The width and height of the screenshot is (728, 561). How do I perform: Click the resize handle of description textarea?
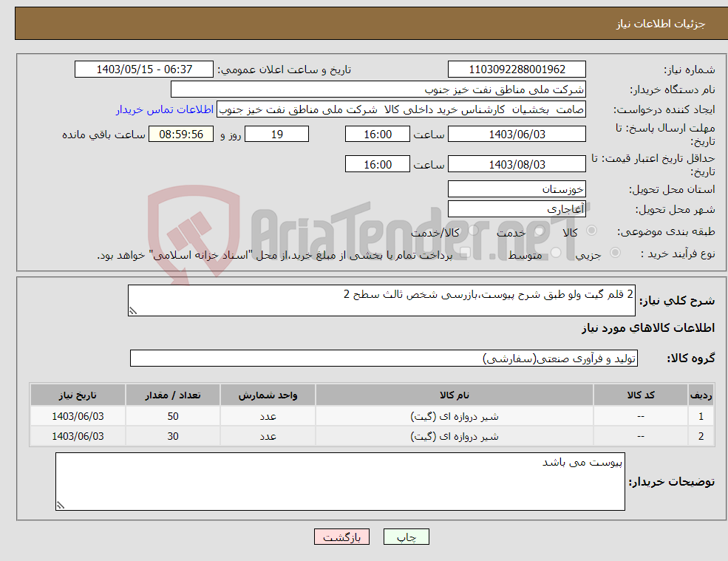coord(133,311)
